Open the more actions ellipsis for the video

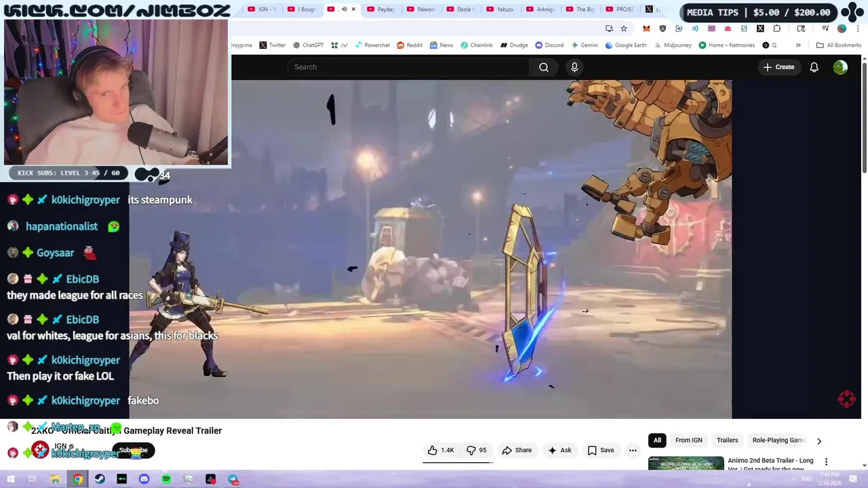pyautogui.click(x=633, y=450)
